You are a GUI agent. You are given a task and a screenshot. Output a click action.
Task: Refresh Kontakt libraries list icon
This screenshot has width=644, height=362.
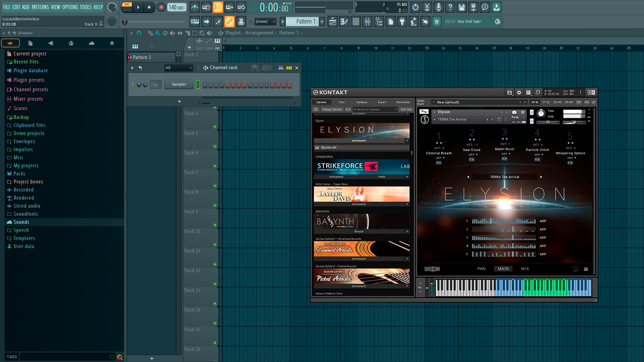point(316,109)
